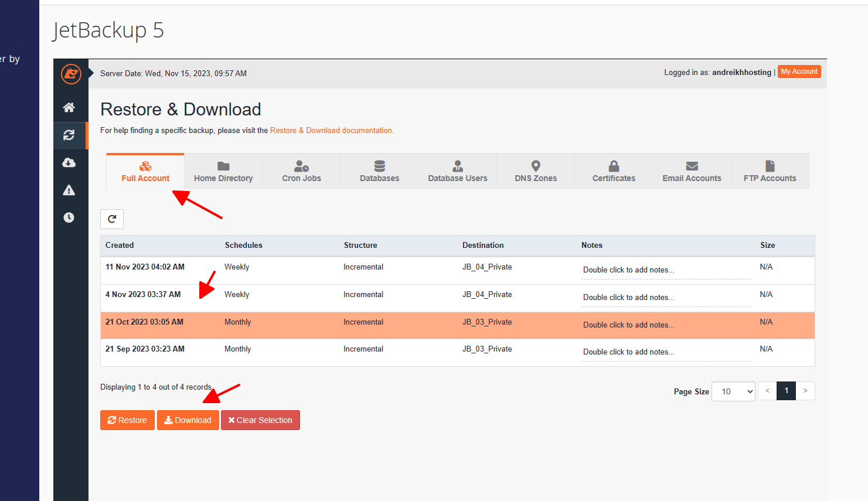Open the Home dashboard sidebar icon
868x501 pixels.
click(69, 107)
